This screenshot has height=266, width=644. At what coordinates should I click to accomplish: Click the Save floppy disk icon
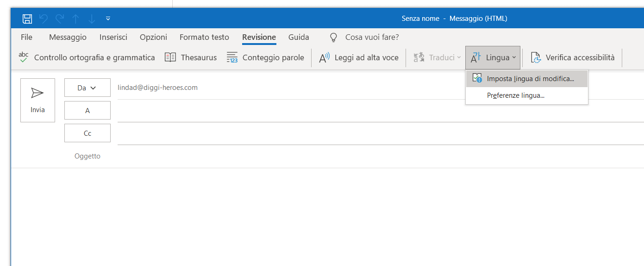click(27, 19)
